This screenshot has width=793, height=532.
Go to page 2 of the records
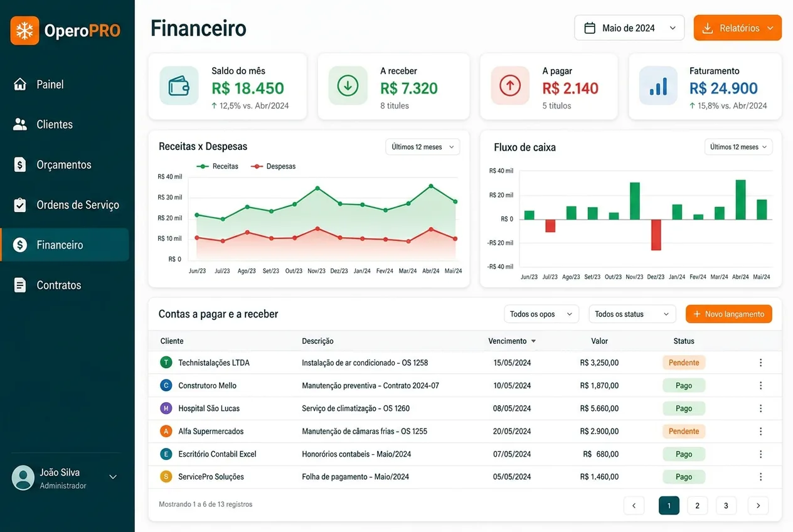697,506
